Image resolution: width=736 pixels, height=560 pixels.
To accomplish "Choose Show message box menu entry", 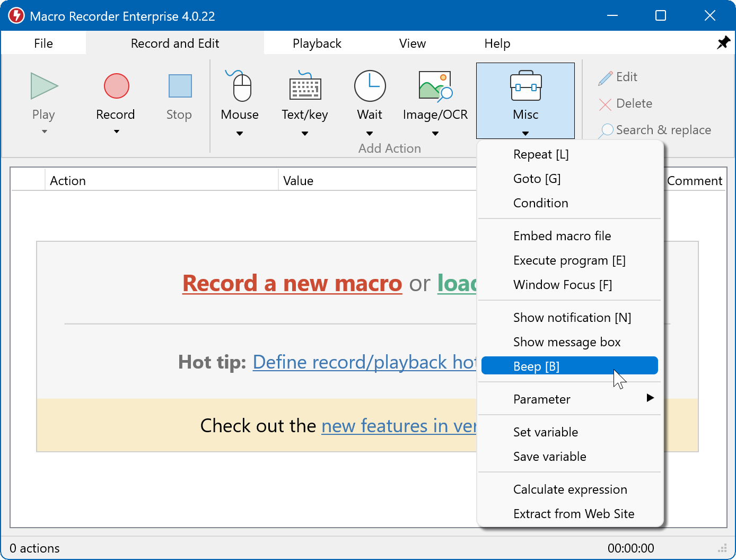I will coord(566,342).
